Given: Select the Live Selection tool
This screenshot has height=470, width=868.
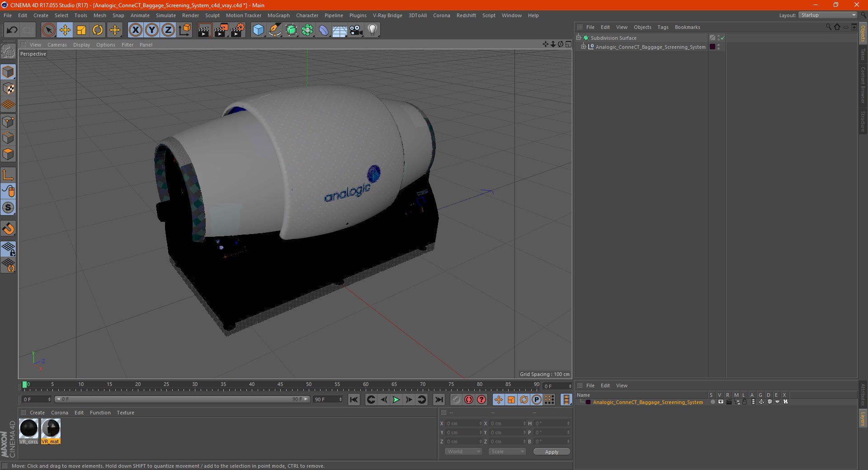Looking at the screenshot, I should 48,30.
